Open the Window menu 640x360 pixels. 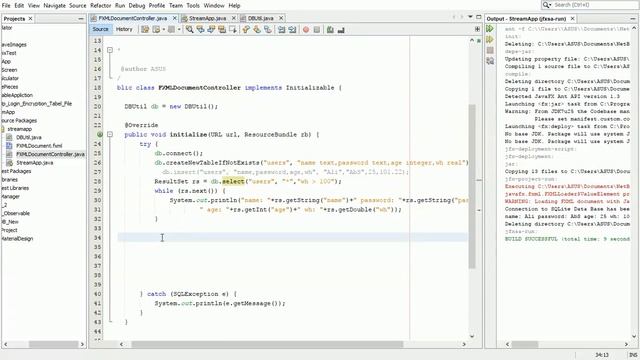coord(214,6)
